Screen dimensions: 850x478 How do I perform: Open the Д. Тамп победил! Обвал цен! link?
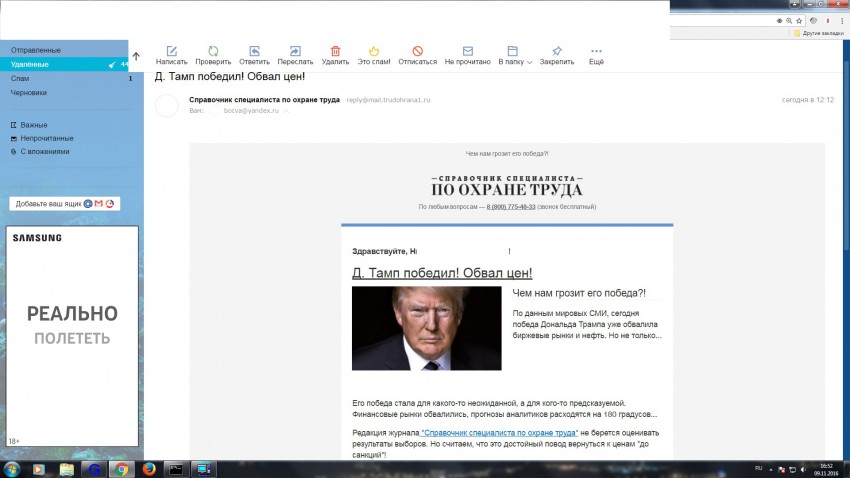pos(442,273)
